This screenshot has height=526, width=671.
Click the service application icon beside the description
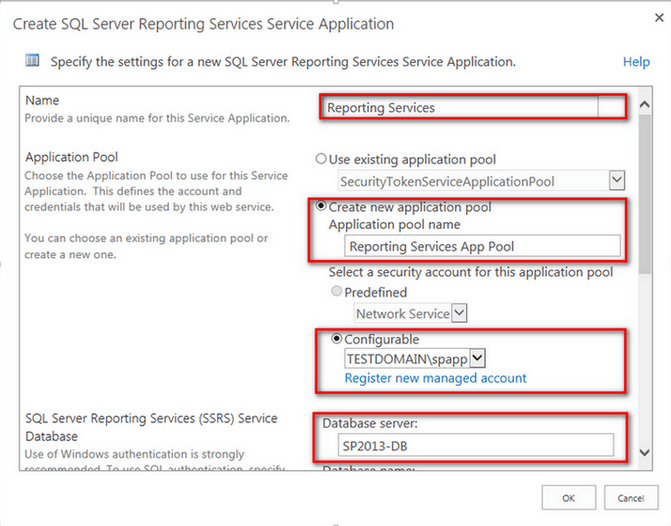click(32, 60)
